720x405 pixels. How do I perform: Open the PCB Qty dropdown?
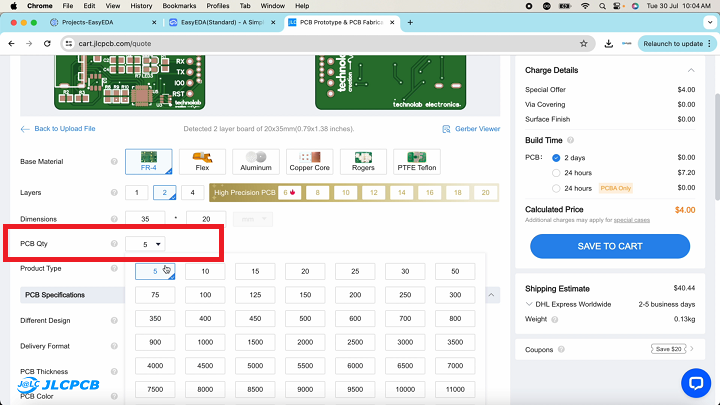coord(145,244)
